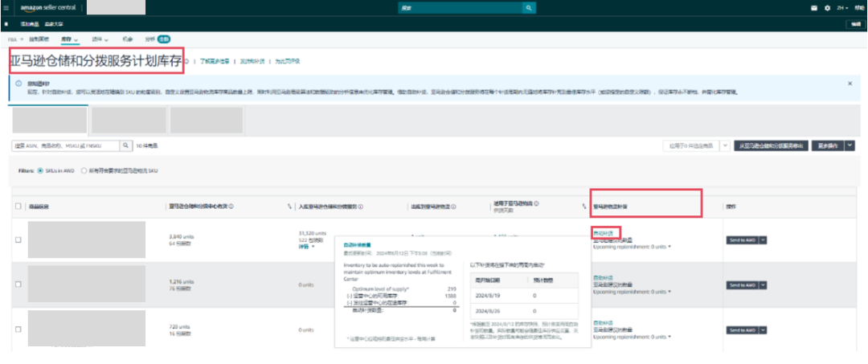Open the settings gear icon
Viewport: 868px width, 364px height.
pyautogui.click(x=828, y=8)
